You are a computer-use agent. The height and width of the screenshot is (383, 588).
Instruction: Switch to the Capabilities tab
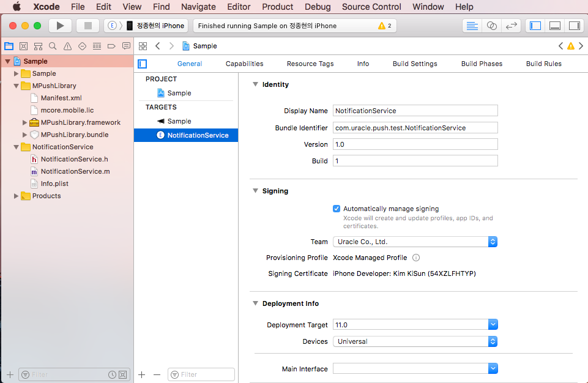tap(245, 64)
